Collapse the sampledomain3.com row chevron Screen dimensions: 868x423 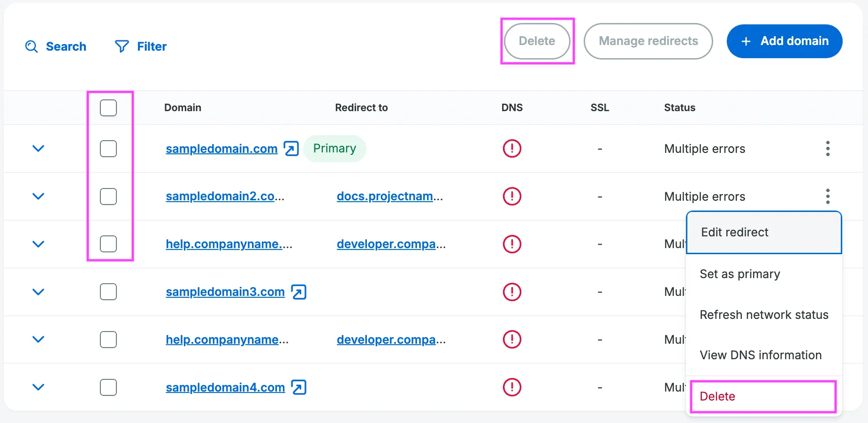(x=39, y=292)
